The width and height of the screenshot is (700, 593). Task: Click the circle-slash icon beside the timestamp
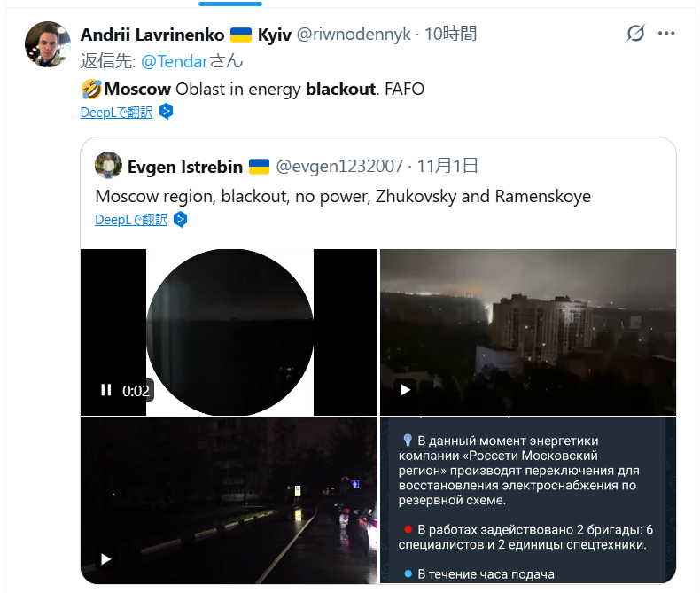coord(635,34)
